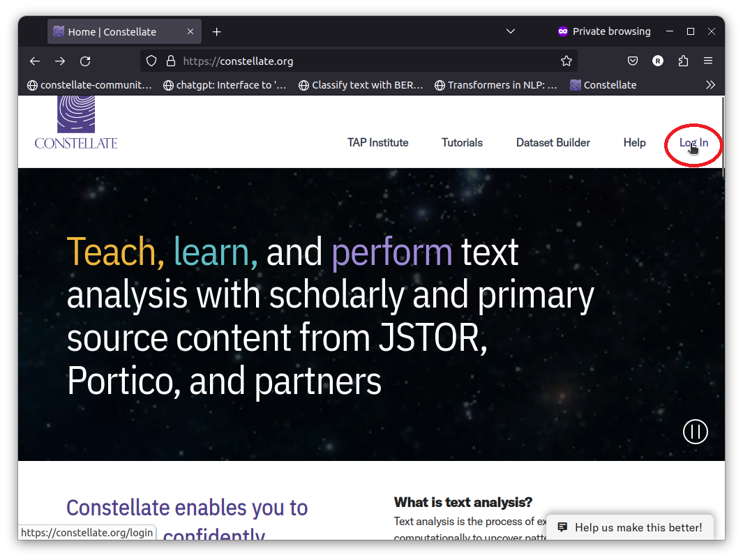Go forward using the forward arrow

point(60,61)
